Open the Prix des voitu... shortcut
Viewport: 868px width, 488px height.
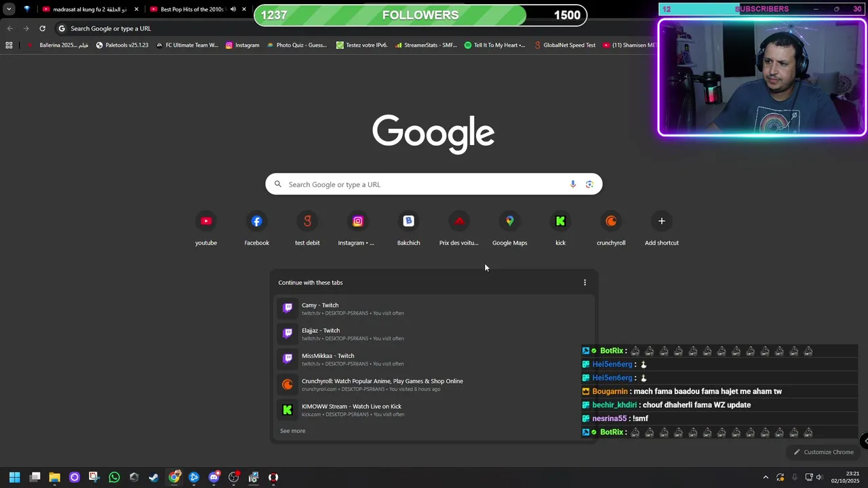pyautogui.click(x=459, y=229)
